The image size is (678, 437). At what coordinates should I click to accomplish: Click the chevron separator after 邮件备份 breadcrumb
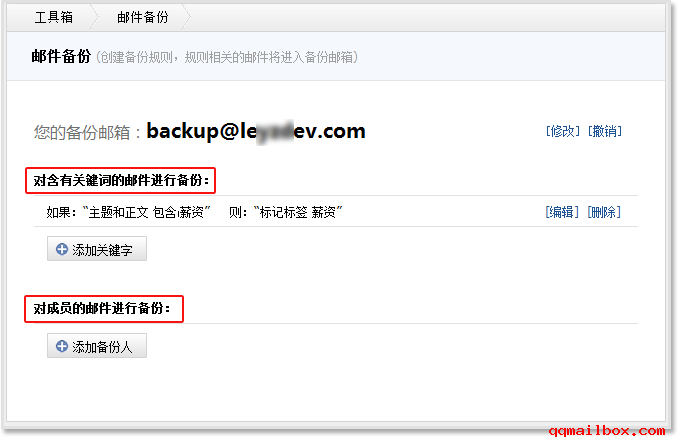(x=186, y=17)
